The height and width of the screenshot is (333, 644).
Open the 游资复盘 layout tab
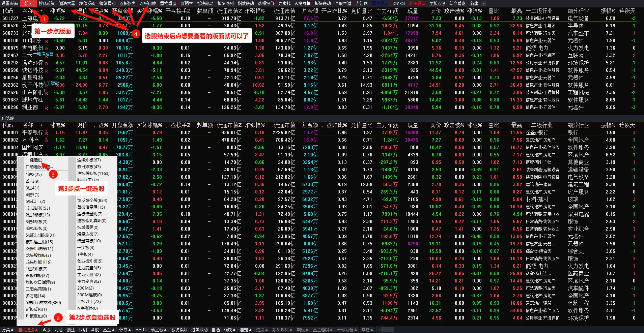417,3
